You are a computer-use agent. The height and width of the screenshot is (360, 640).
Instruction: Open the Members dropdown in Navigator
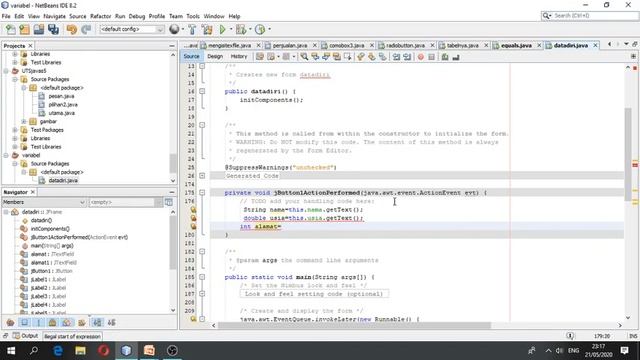tap(44, 202)
